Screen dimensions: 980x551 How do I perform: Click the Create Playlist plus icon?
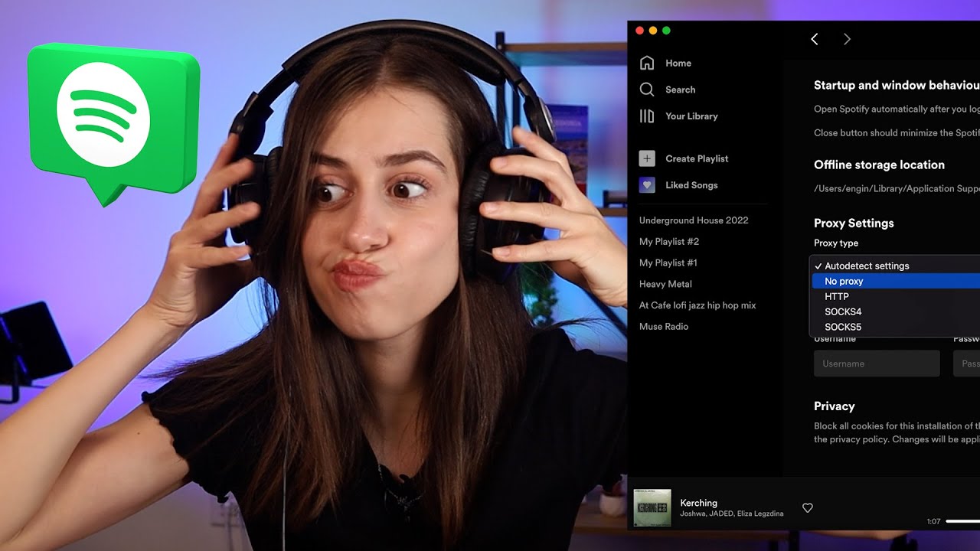(647, 158)
